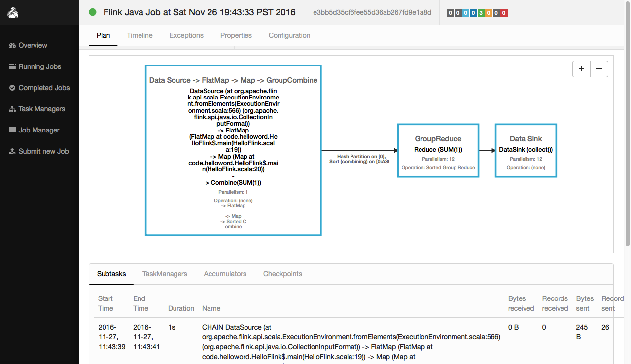Viewport: 631px width, 364px height.
Task: Show the Accumulators tab
Action: (225, 274)
